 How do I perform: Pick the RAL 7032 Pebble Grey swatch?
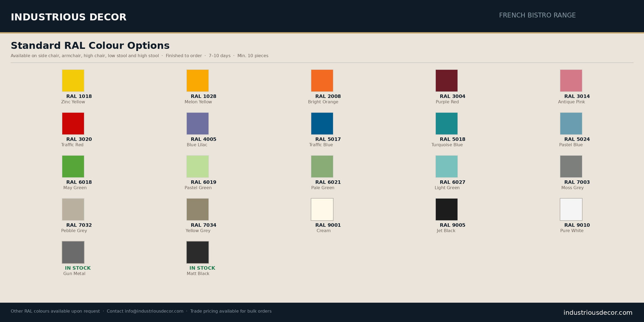tap(73, 209)
